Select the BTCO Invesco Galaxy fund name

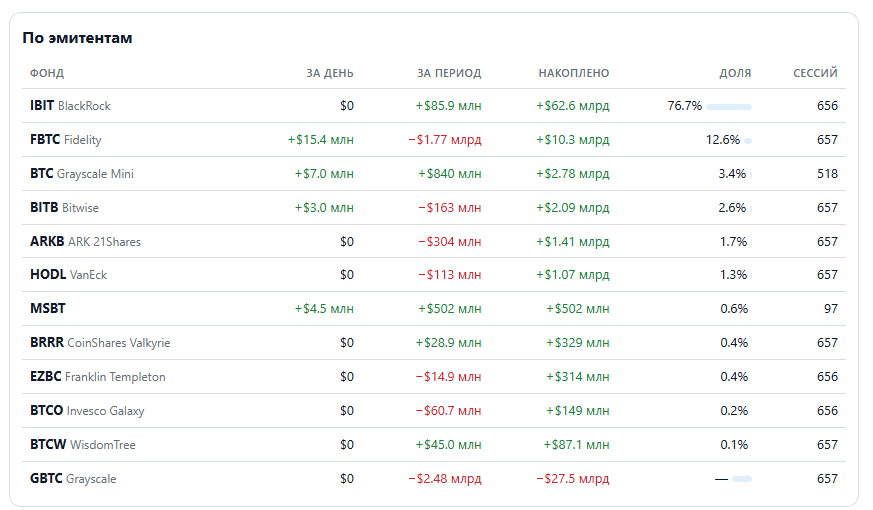(x=87, y=410)
